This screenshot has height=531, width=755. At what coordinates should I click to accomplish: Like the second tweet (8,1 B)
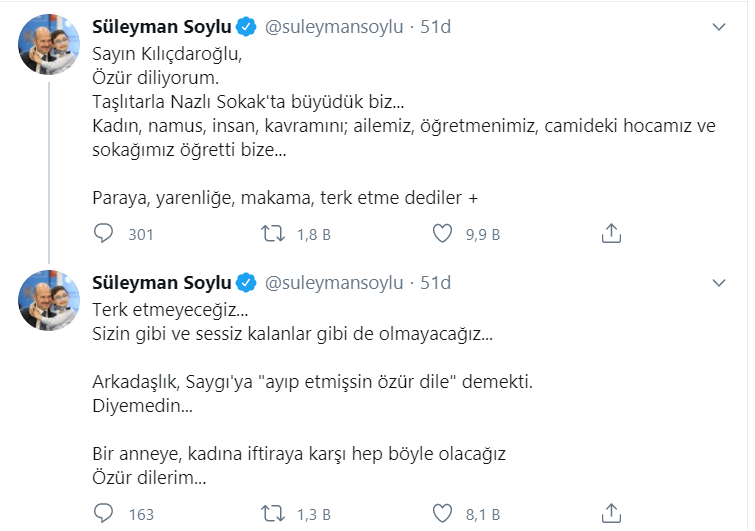click(x=444, y=514)
